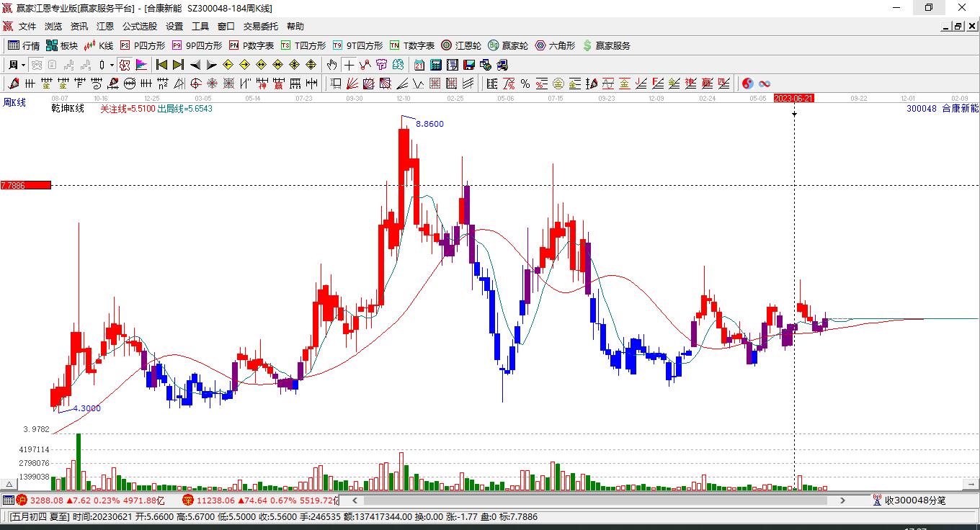The image size is (980, 530).
Task: Select the red Gann fan lines tool
Action: click(x=352, y=84)
